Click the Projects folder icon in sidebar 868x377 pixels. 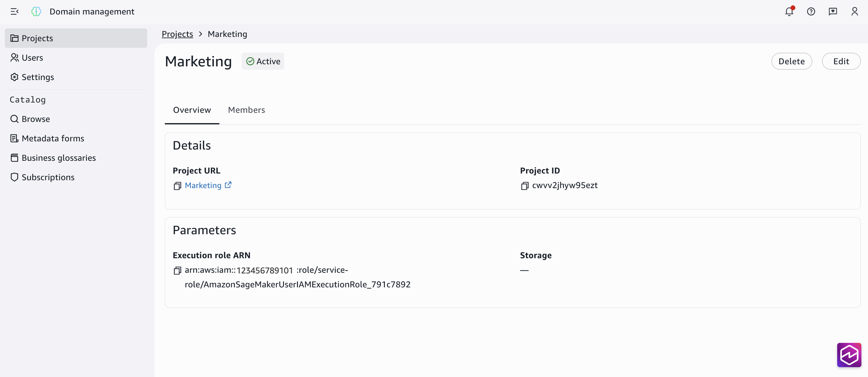[x=14, y=38]
